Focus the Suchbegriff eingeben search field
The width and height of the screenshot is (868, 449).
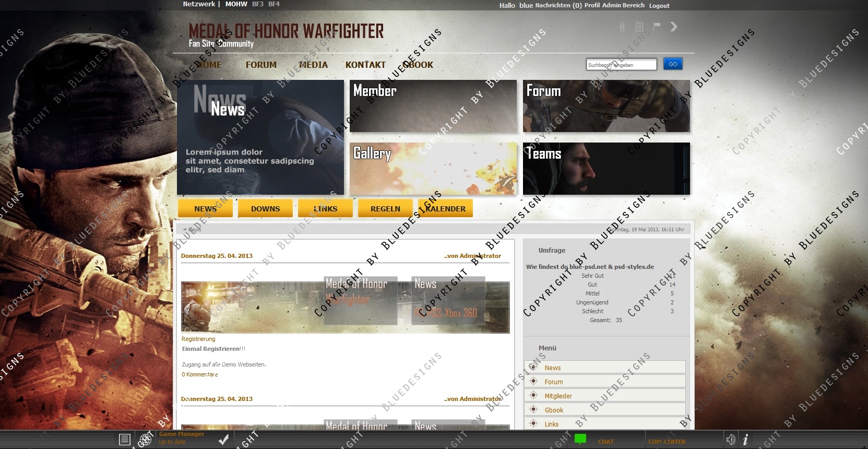click(621, 65)
